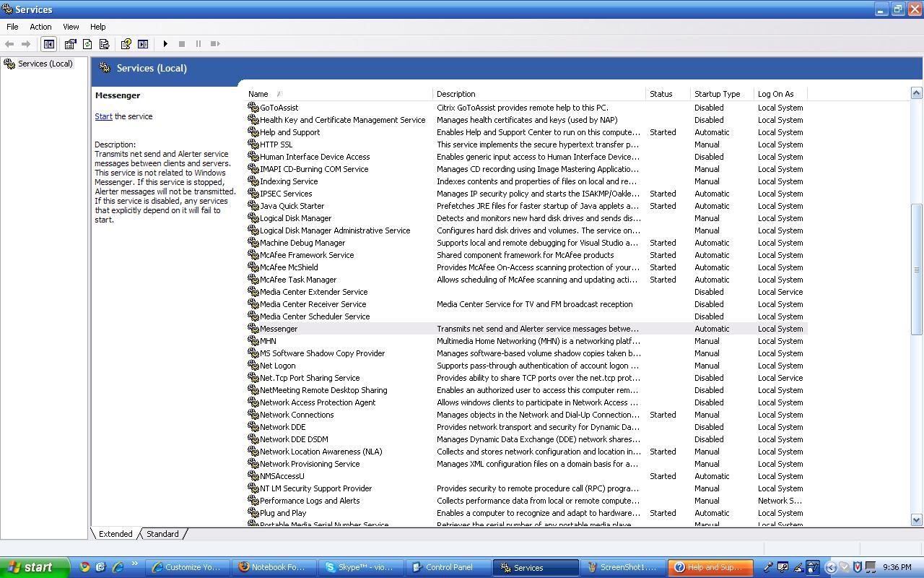Open the Help menu
This screenshot has height=578, width=924.
(x=97, y=27)
